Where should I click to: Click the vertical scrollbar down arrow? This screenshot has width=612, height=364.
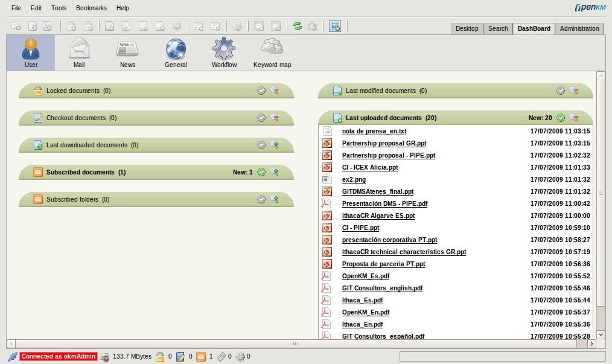[601, 334]
